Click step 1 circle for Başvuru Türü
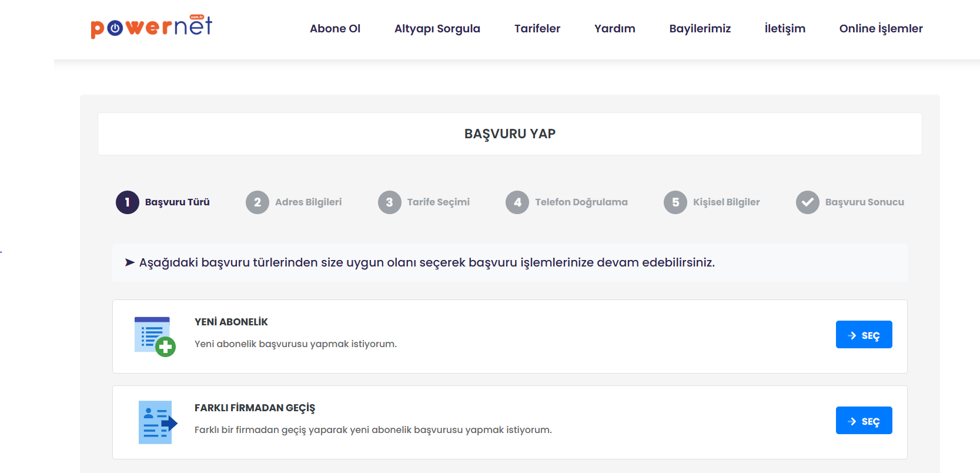 point(128,202)
